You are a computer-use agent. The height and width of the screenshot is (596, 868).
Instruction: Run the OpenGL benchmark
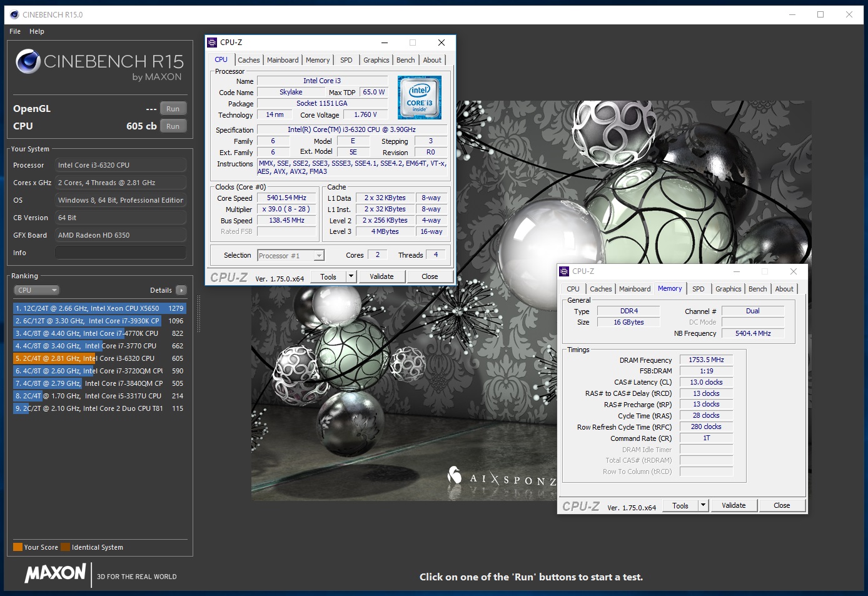coord(173,109)
